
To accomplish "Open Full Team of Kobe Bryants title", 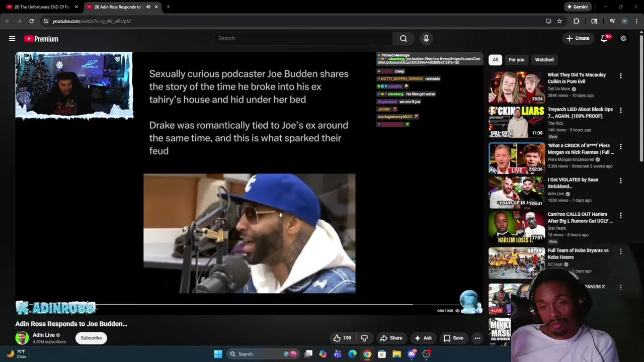I will [x=578, y=253].
